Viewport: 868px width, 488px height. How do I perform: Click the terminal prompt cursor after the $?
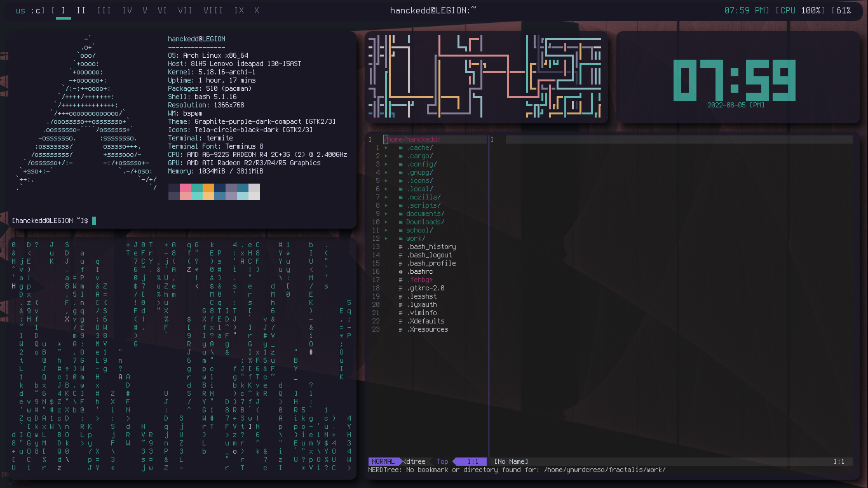(94, 220)
